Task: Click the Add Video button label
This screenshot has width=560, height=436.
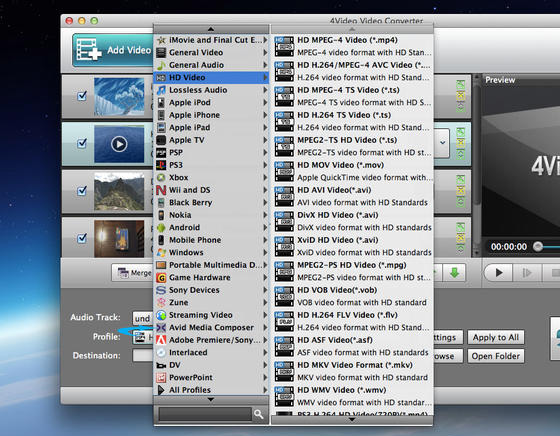Action: coord(129,50)
